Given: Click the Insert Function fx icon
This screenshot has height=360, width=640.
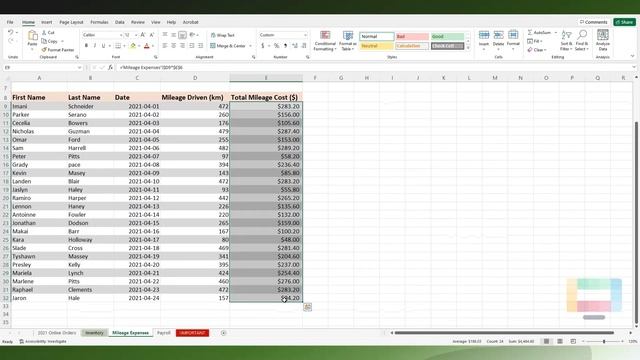Looking at the screenshot, I should pos(110,67).
